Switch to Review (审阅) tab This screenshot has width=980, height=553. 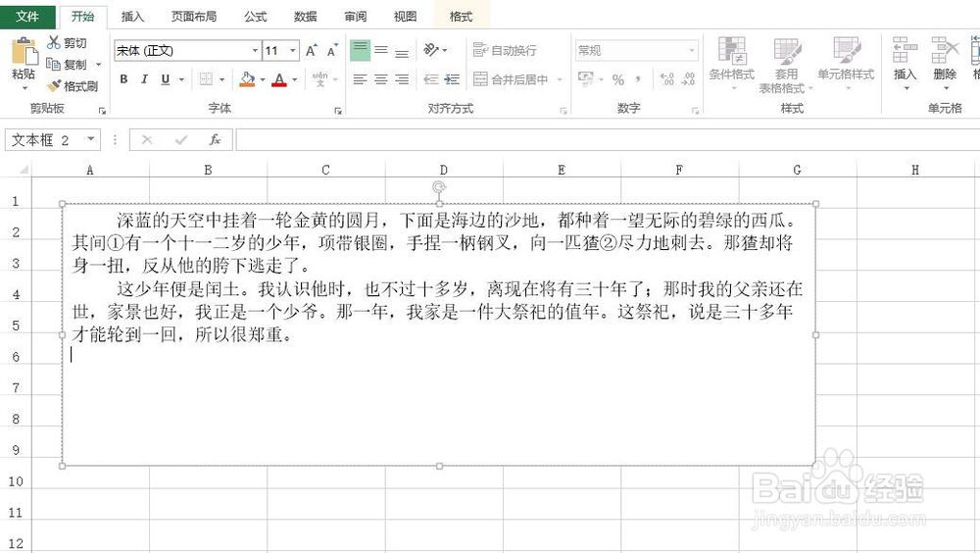click(355, 17)
